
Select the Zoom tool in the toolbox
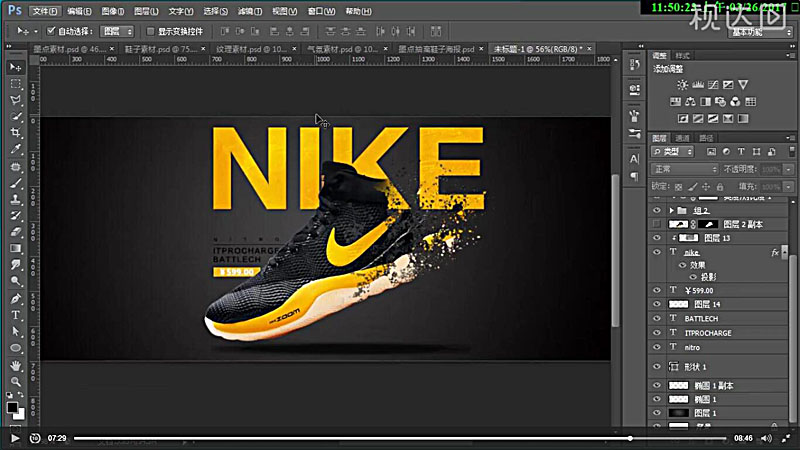coord(16,382)
